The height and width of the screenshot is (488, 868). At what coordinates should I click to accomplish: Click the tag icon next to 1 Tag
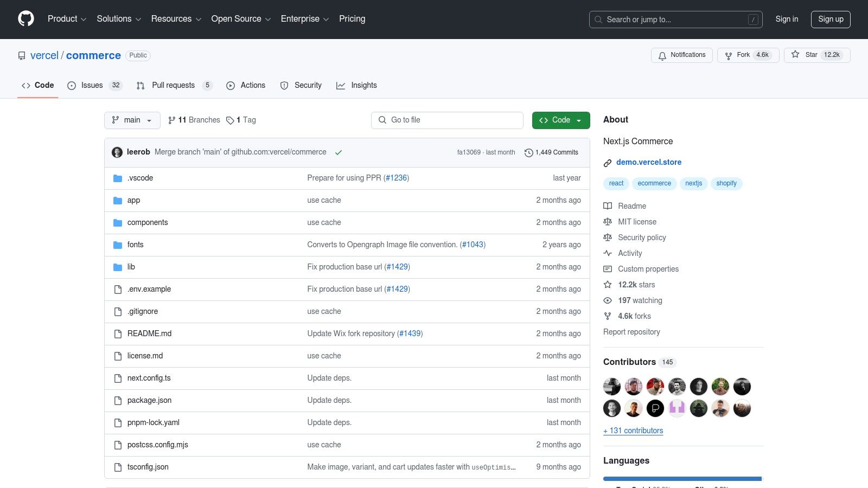[230, 120]
